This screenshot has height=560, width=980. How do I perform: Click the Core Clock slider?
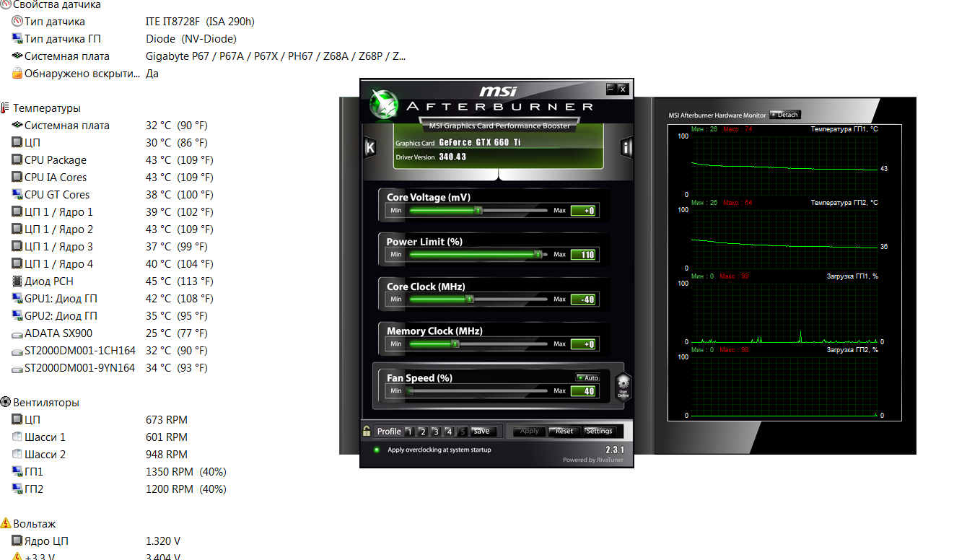pyautogui.click(x=478, y=299)
